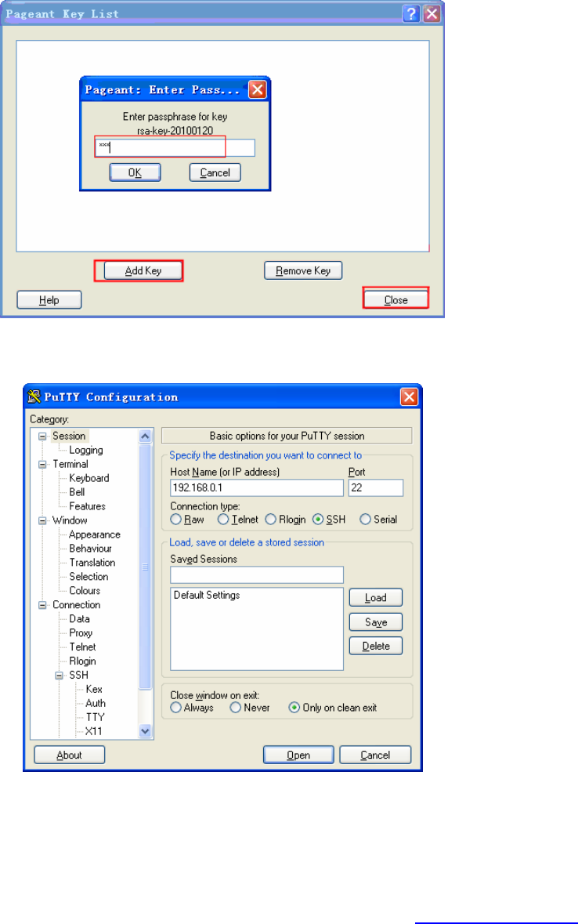This screenshot has height=924, width=578.
Task: Click the Close button in Pageant Key List
Action: tap(396, 300)
